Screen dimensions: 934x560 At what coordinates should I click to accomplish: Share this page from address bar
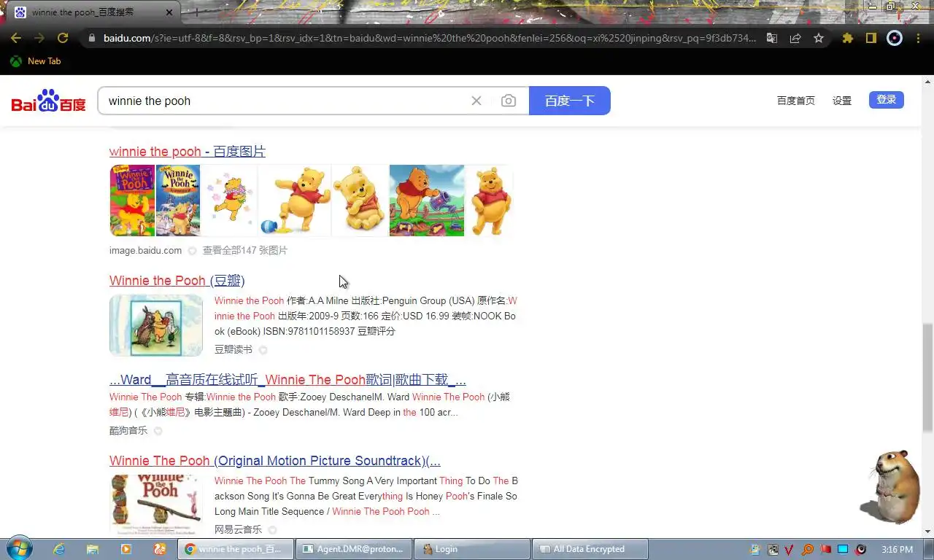(x=795, y=38)
